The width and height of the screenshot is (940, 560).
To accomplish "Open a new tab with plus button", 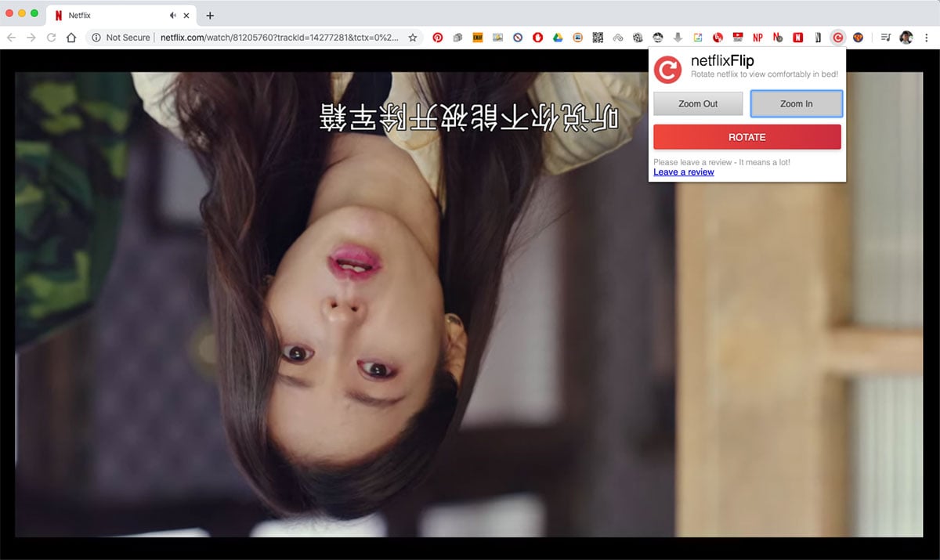I will coord(210,15).
